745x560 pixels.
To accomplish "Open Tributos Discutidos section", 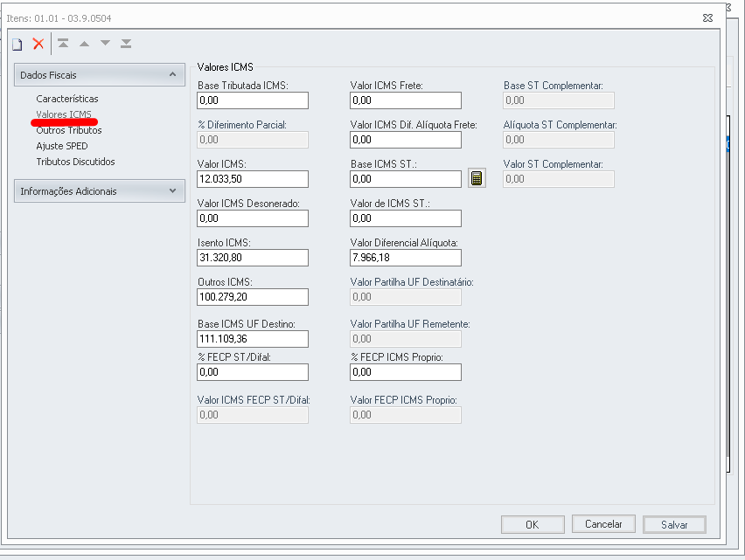I will click(75, 162).
